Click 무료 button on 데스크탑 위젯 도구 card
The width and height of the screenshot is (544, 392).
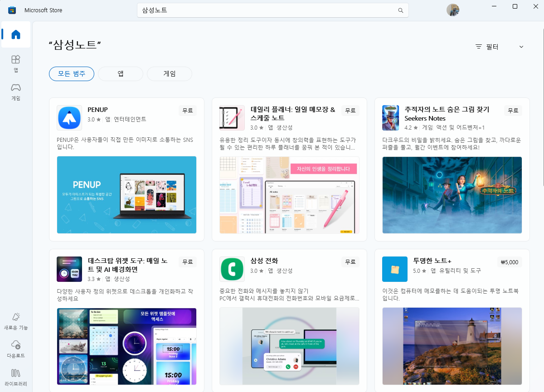(188, 261)
